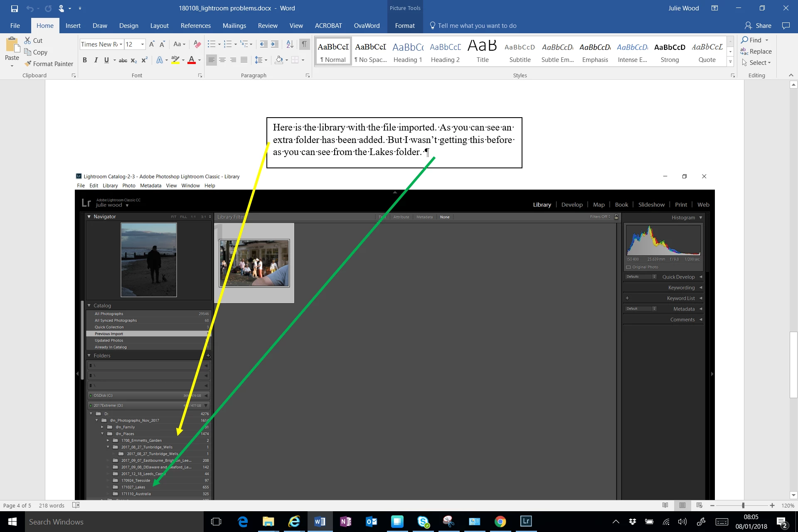The height and width of the screenshot is (532, 798).
Task: Click the zoom slider in status bar
Action: [x=743, y=505]
